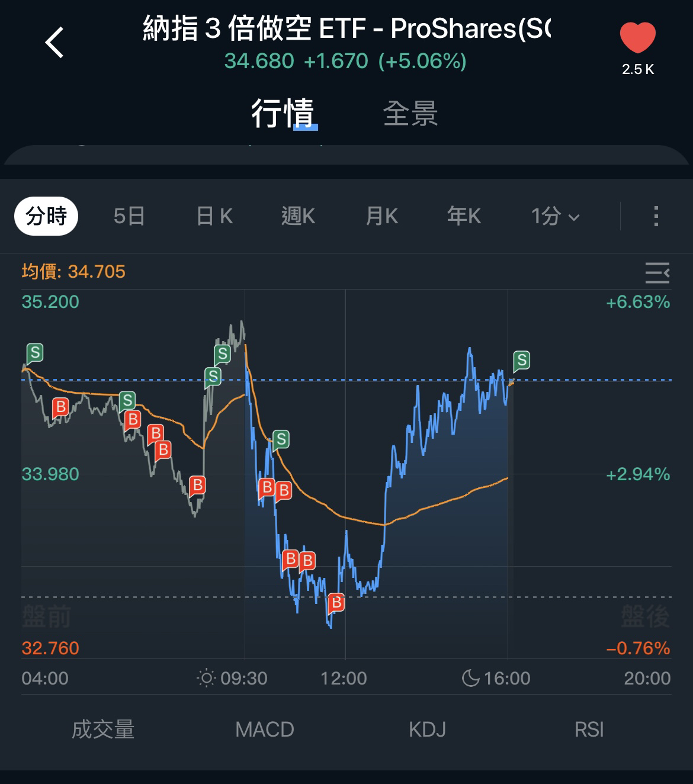Expand the 1分 interval dropdown
This screenshot has width=693, height=784.
(x=555, y=216)
